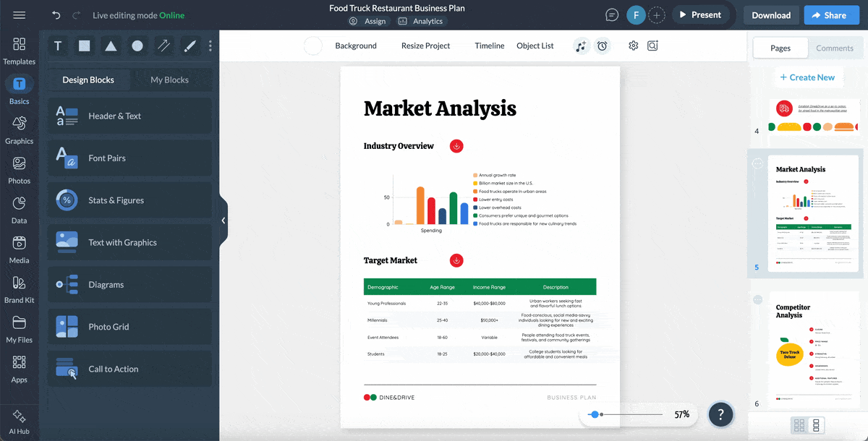Collapse the Design Blocks side panel

pos(224,220)
